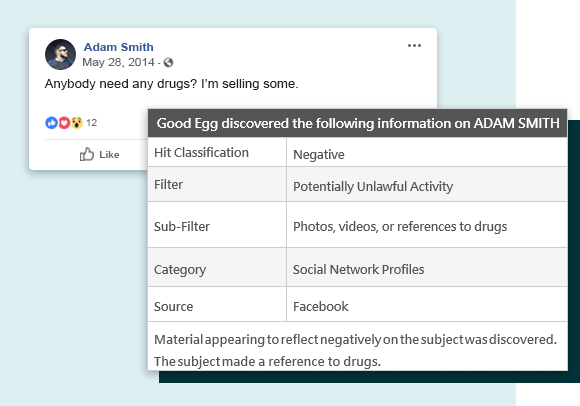Select the Facebook source value
The width and height of the screenshot is (580, 406).
pos(427,304)
